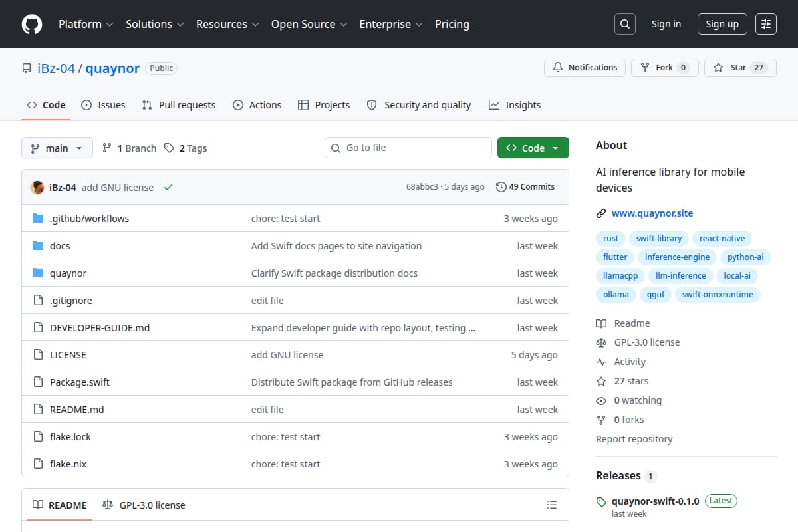The image size is (798, 532).
Task: Click the Sign up button
Action: point(722,24)
